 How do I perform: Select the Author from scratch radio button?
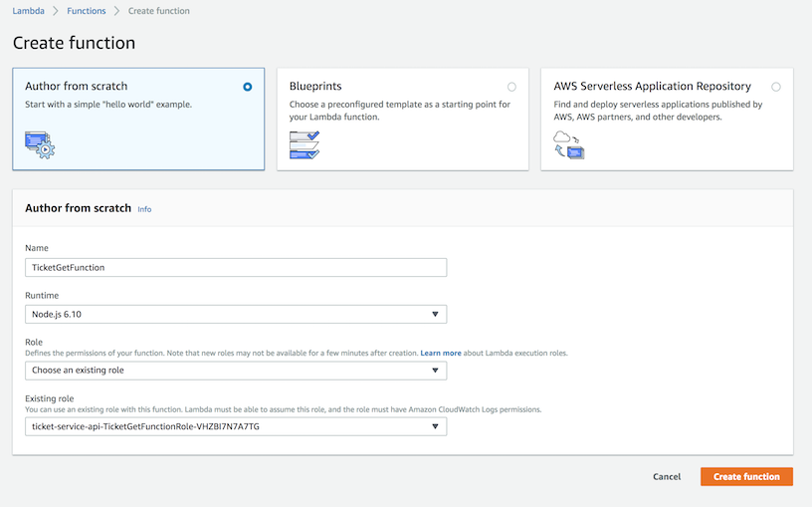[248, 87]
